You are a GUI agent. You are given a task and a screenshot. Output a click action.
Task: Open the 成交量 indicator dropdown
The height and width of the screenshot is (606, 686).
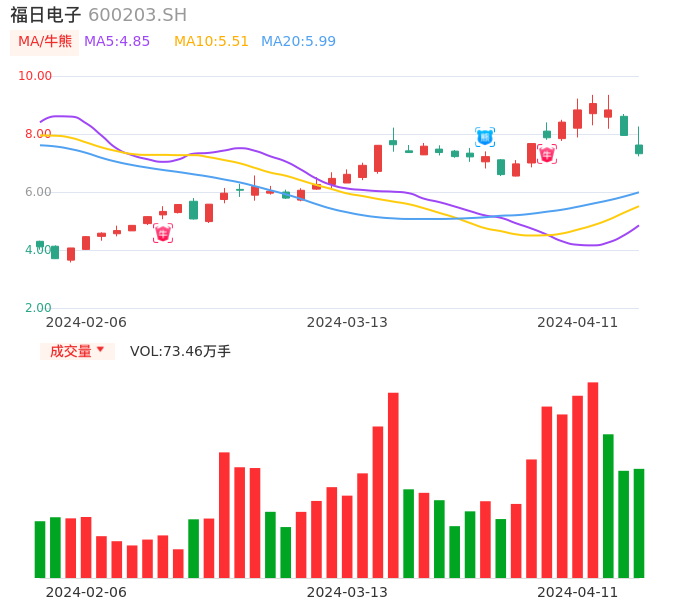[77, 351]
